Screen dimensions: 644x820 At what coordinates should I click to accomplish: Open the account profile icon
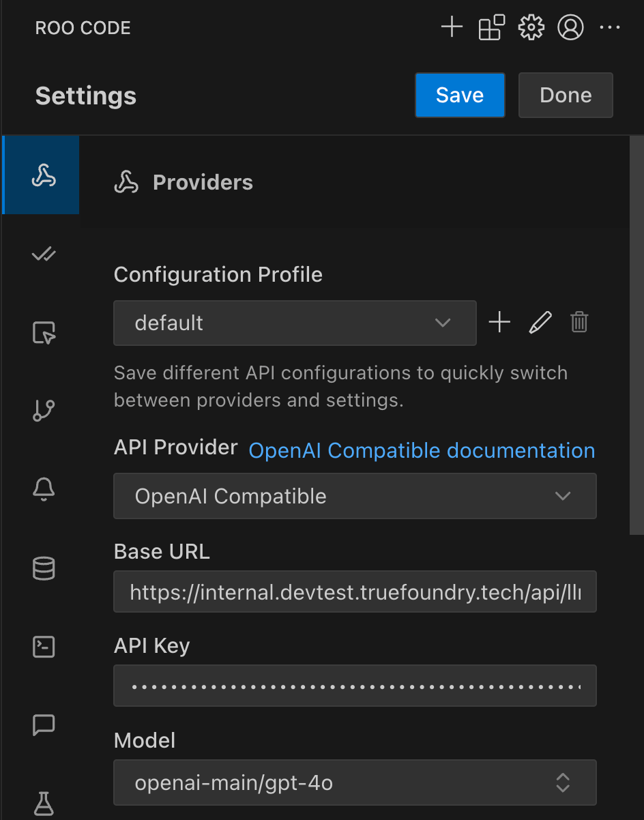click(570, 28)
